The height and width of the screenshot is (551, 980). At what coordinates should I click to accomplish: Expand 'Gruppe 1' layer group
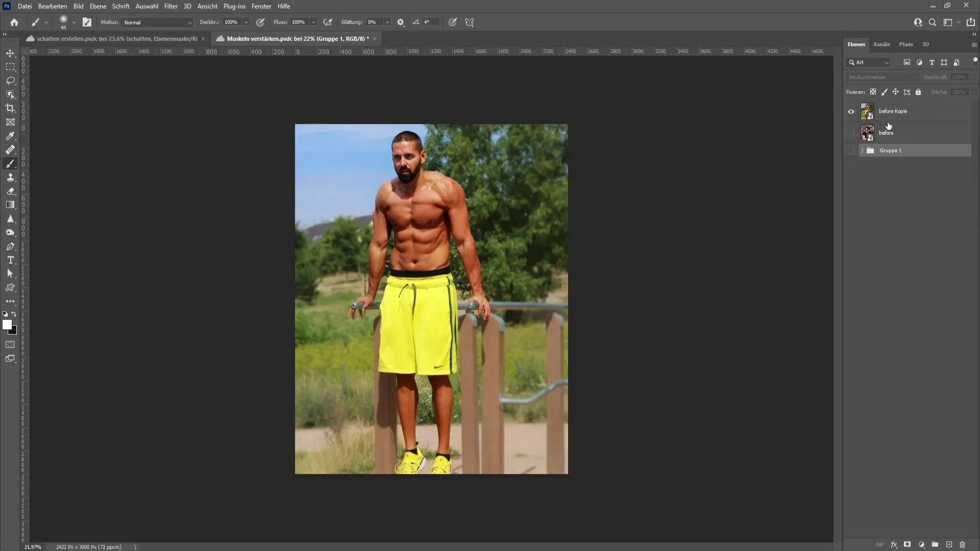click(x=861, y=149)
